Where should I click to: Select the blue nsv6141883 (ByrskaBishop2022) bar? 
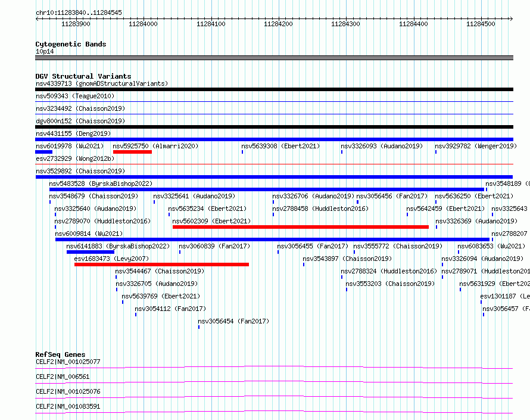coord(91,252)
